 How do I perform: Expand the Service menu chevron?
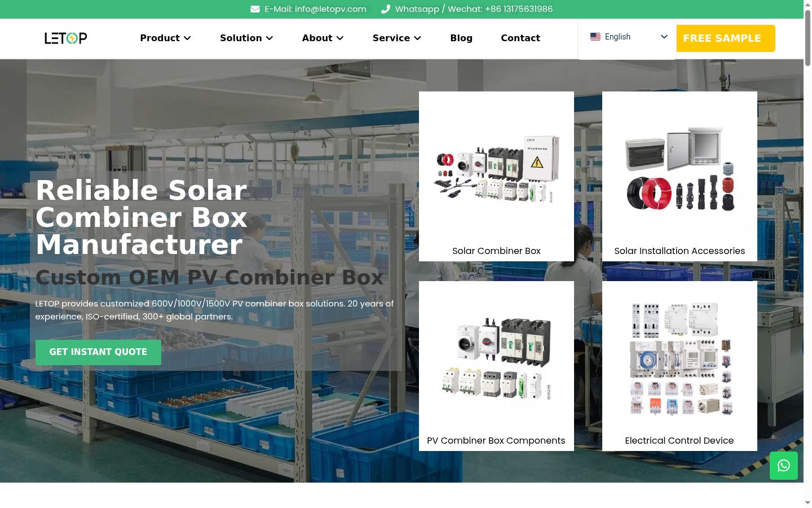pyautogui.click(x=417, y=38)
